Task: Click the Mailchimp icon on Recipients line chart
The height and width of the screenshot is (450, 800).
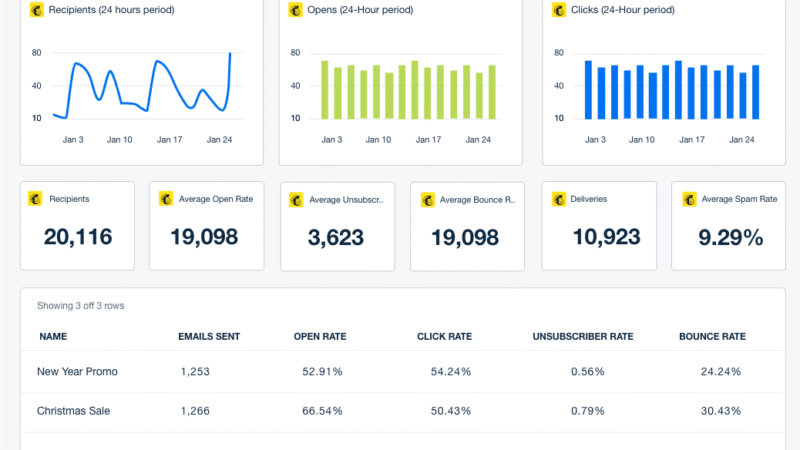Action: click(38, 10)
